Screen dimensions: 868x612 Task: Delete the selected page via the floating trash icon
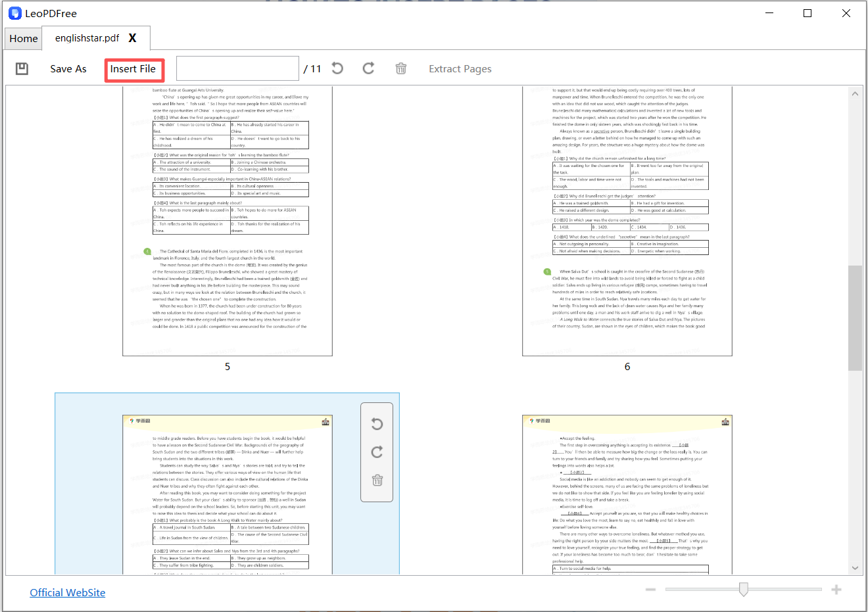tap(376, 481)
